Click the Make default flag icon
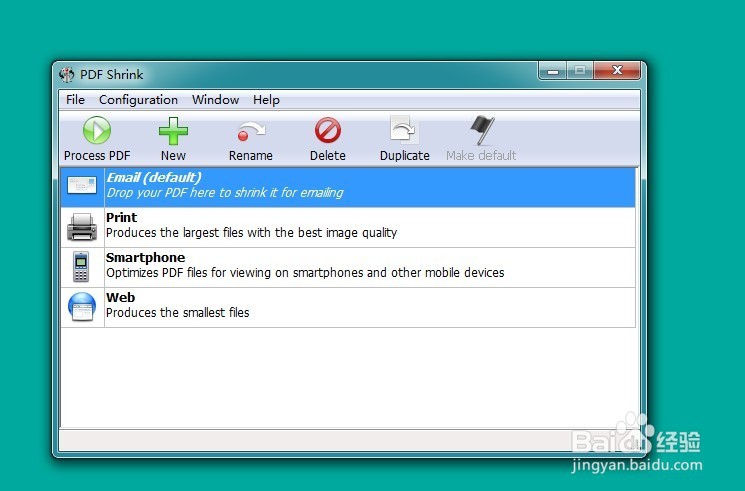 pos(482,130)
